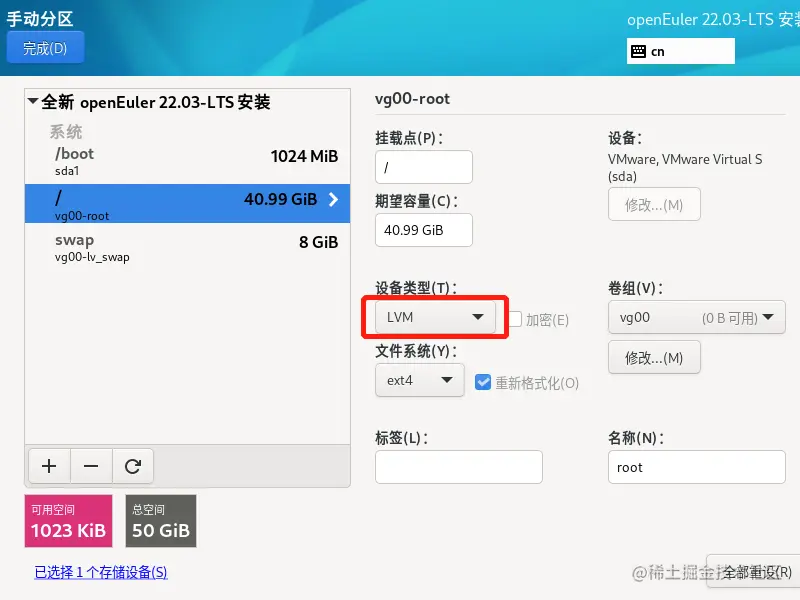Click the 1024 MiB size of /boot
Screen dimensions: 800x600
[x=304, y=156]
